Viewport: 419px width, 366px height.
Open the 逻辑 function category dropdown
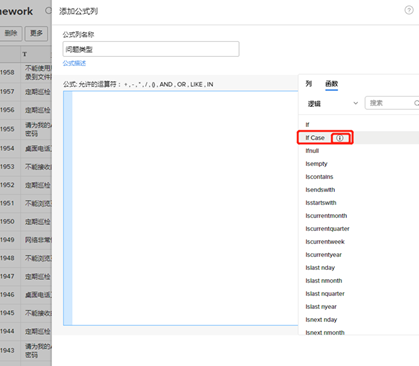332,104
